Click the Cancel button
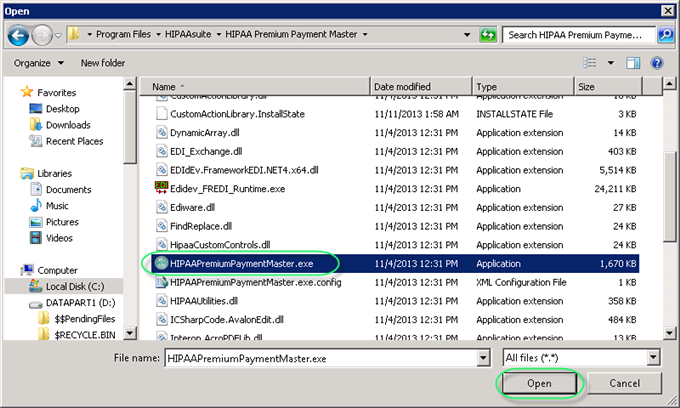680x408 pixels. (624, 384)
